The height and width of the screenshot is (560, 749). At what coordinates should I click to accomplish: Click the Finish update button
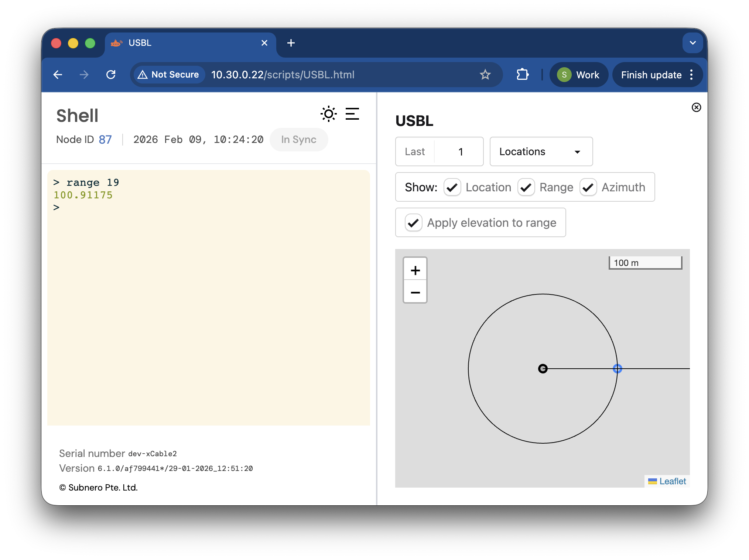651,75
